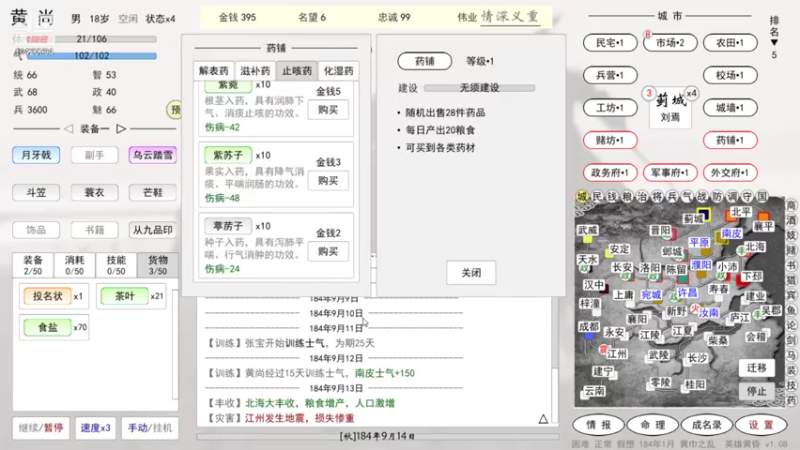Open the 马 horse side icon

791,355
